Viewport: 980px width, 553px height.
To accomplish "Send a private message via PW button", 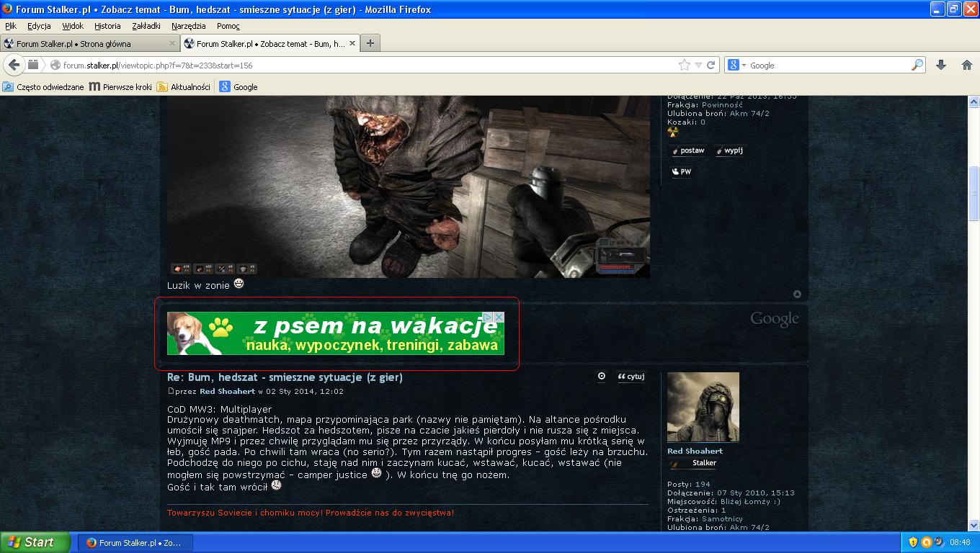I will tap(681, 171).
